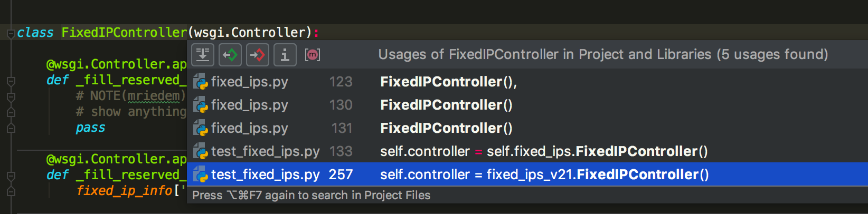The image size is (868, 214).
Task: Click the Python file icon on the line 131 row
Action: point(201,129)
